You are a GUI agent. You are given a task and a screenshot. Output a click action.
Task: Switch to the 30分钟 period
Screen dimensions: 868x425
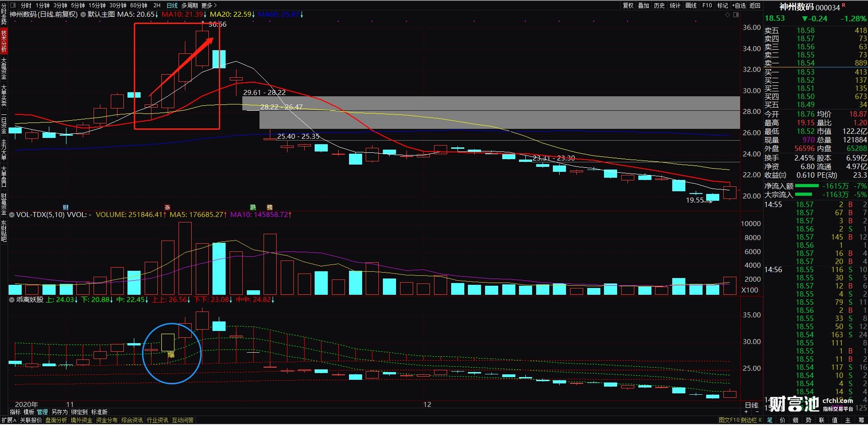click(x=118, y=5)
